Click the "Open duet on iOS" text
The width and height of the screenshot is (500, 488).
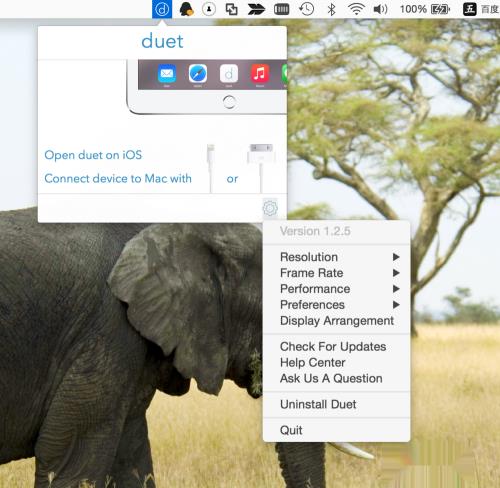click(93, 155)
